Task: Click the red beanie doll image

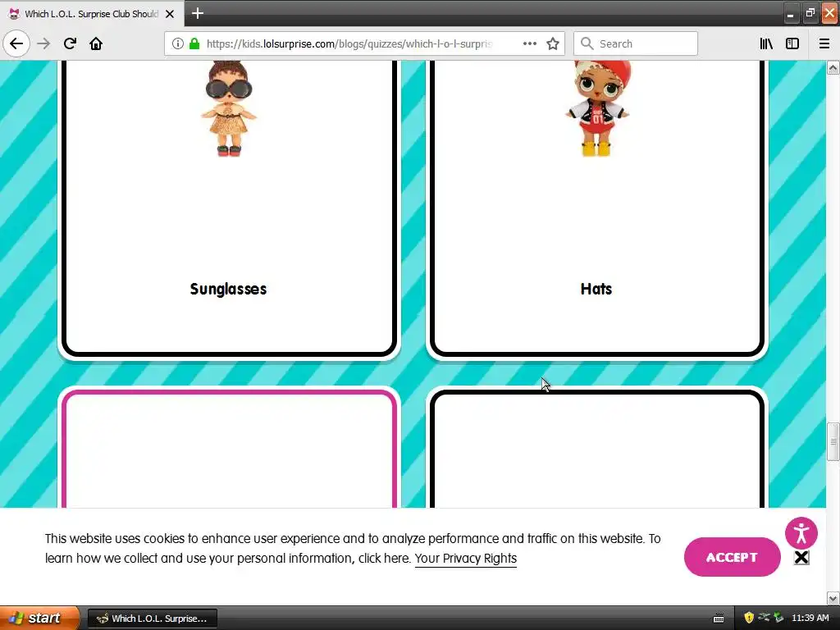Action: pos(598,109)
